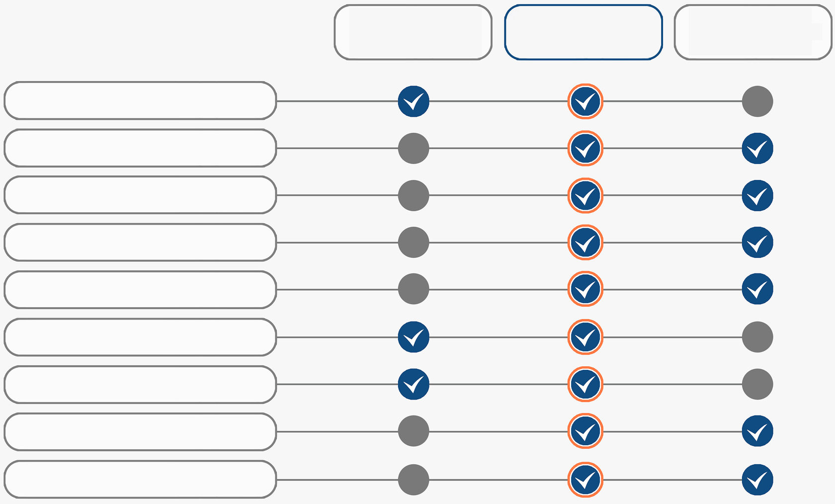Image resolution: width=835 pixels, height=504 pixels.
Task: Toggle the gray dot ending sixth row
Action: pyautogui.click(x=757, y=337)
